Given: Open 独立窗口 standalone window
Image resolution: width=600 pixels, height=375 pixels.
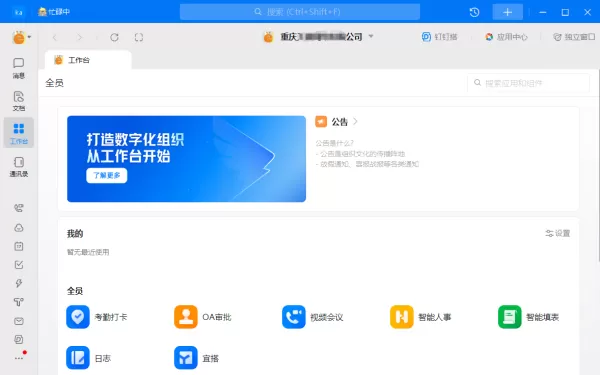Looking at the screenshot, I should tap(574, 37).
